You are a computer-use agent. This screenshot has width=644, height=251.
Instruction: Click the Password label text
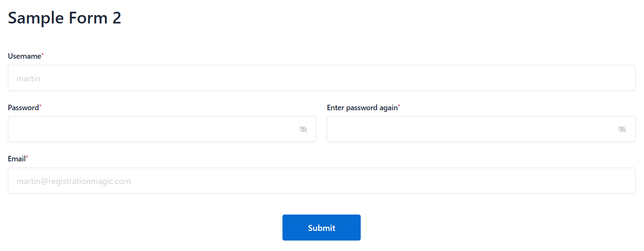coord(23,108)
